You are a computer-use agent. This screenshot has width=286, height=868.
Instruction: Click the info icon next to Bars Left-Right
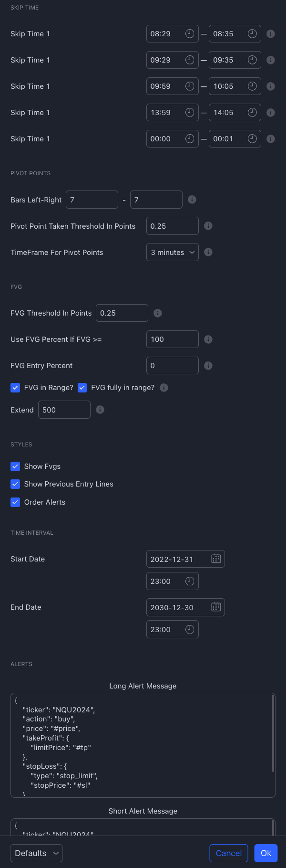coord(192,200)
